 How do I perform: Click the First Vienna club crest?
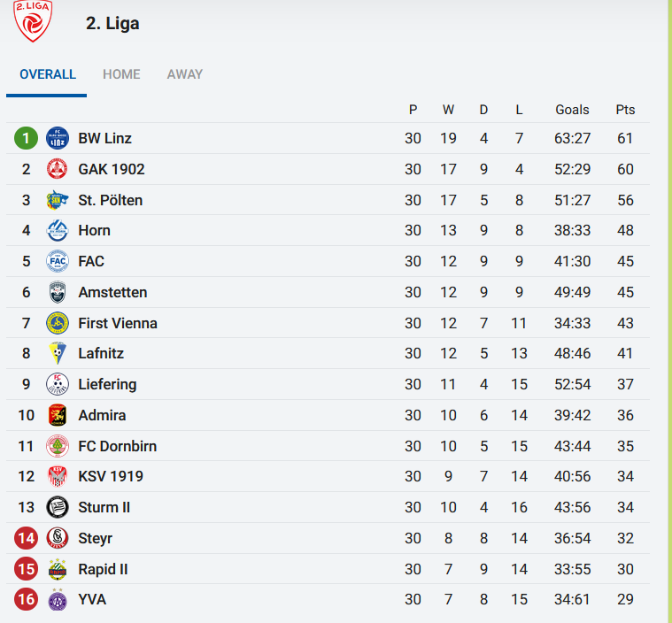58,323
